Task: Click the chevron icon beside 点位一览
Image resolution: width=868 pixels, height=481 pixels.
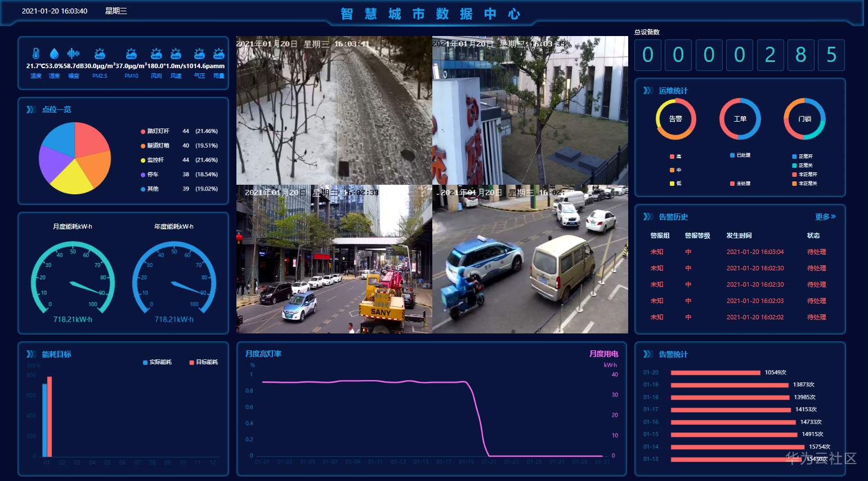Action: click(x=32, y=109)
